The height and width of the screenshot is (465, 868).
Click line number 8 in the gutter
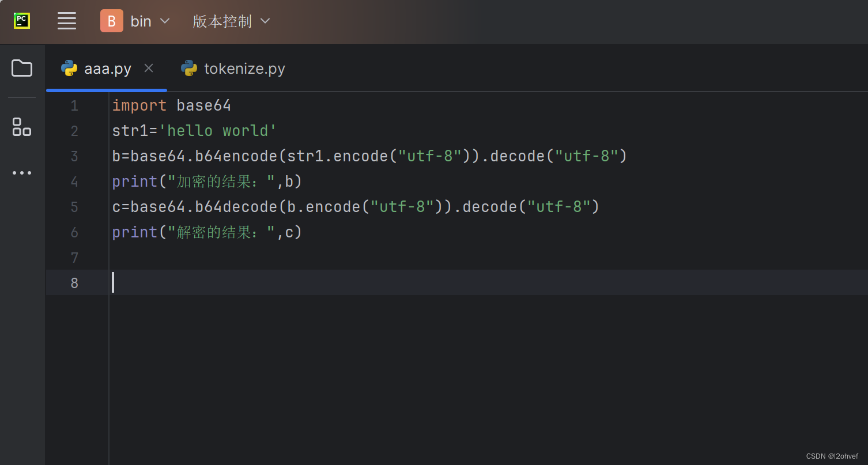coord(74,282)
